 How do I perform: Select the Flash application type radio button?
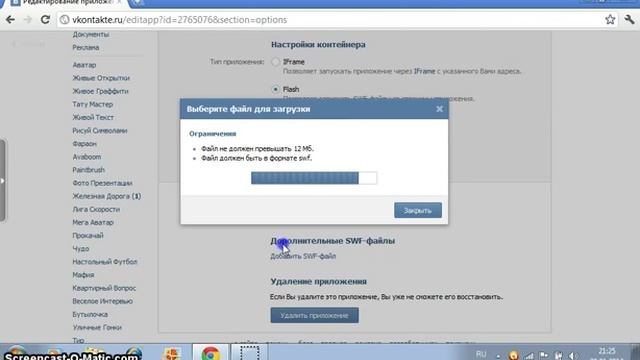click(276, 89)
